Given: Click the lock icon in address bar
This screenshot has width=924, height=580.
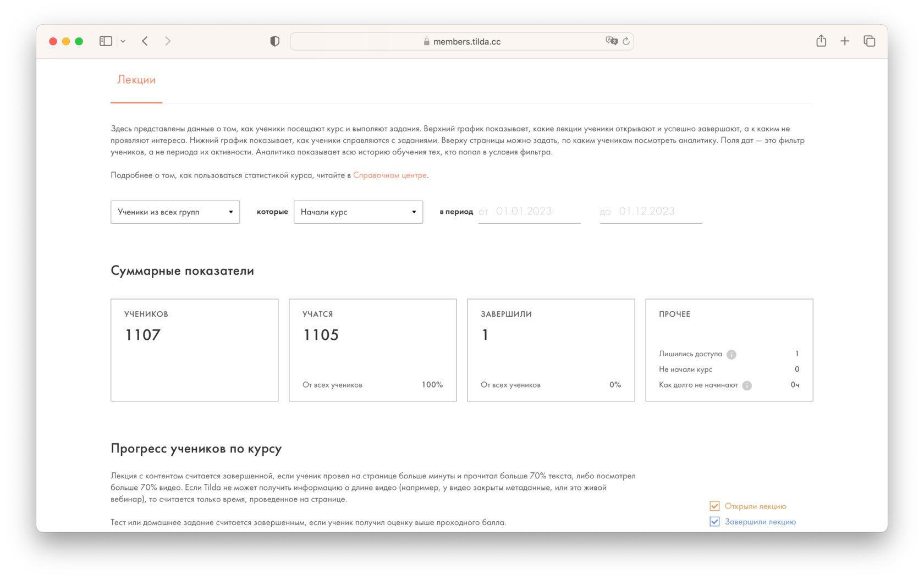Looking at the screenshot, I should tap(426, 42).
